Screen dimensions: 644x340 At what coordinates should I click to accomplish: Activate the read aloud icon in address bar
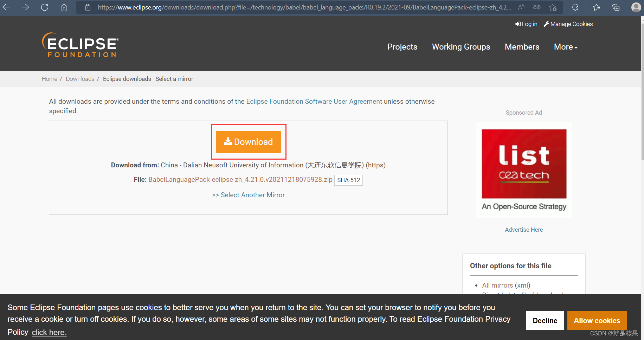(x=521, y=7)
